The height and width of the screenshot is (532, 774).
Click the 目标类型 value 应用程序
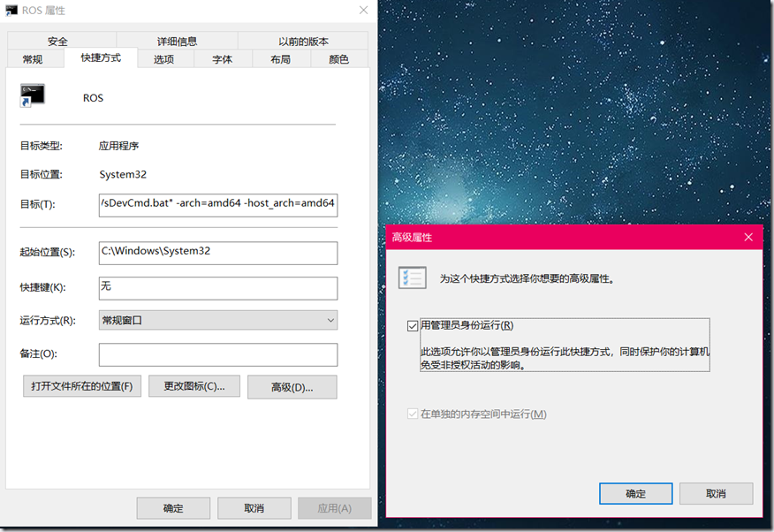(x=118, y=146)
